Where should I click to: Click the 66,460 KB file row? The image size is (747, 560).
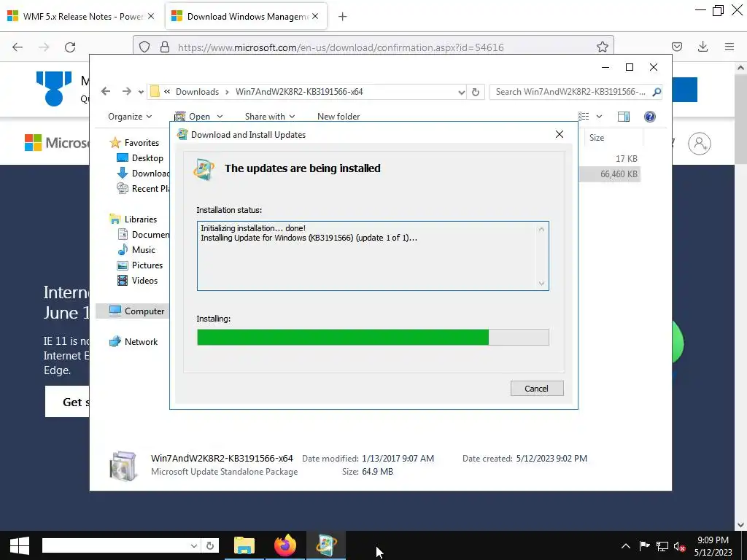coord(610,174)
